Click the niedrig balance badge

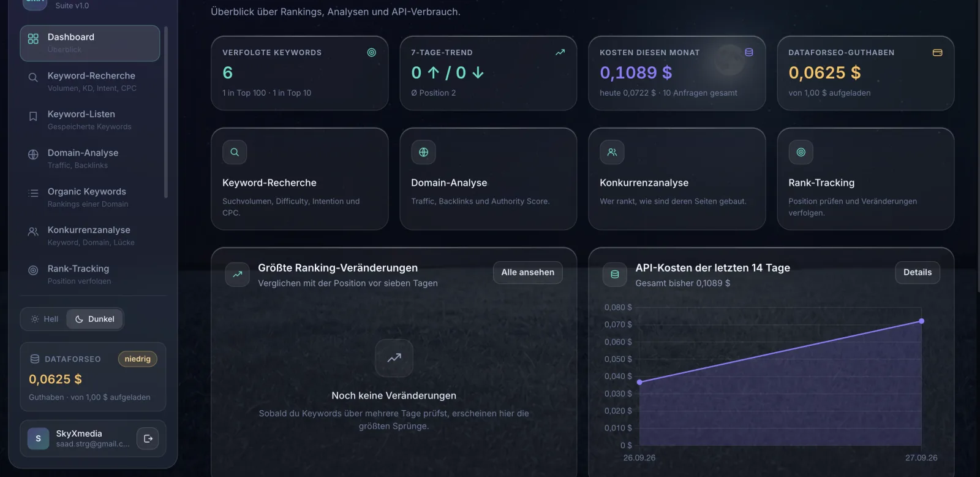point(138,359)
